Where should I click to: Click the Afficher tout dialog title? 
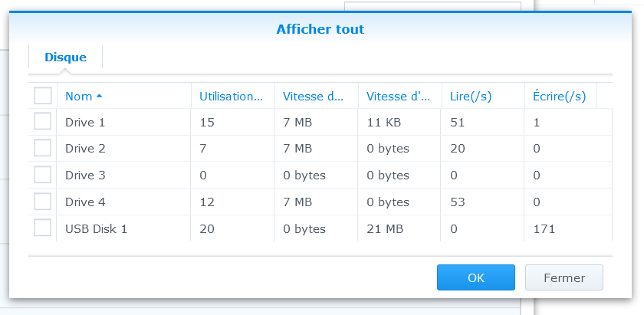pyautogui.click(x=320, y=29)
